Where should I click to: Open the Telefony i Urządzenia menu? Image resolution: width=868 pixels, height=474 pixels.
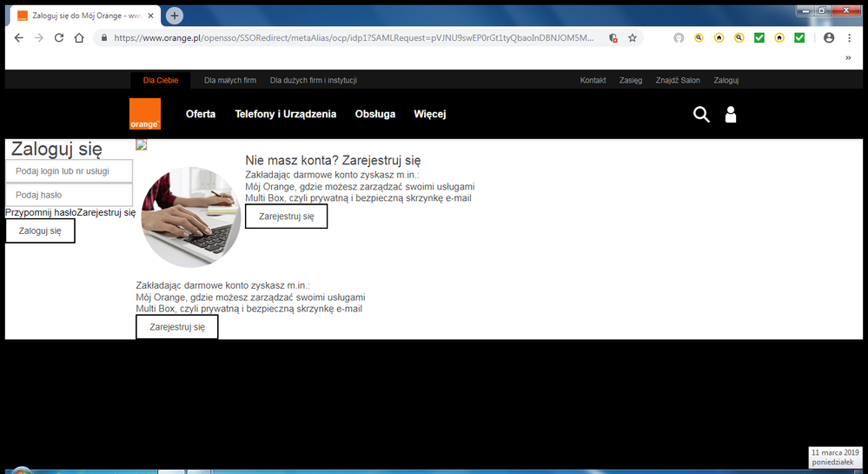(x=285, y=114)
